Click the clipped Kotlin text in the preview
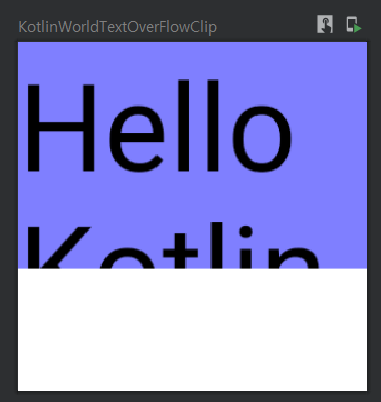Screen dimensions: 381x402 click(173, 245)
